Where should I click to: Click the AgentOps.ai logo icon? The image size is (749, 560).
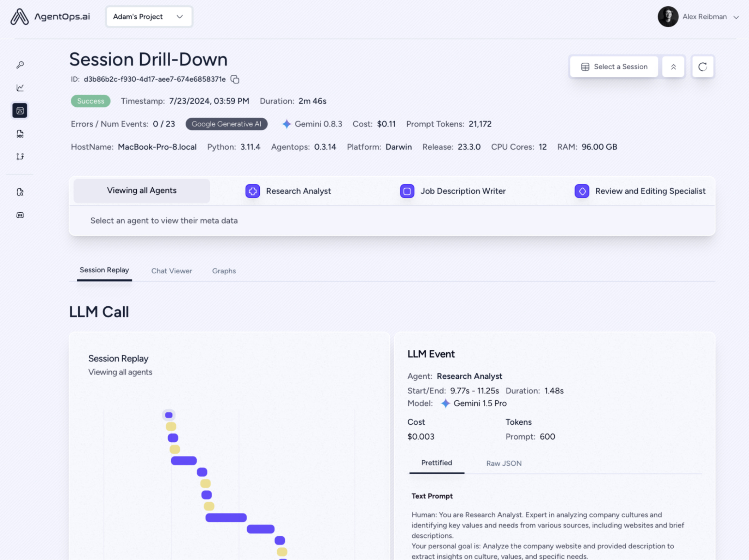click(19, 16)
